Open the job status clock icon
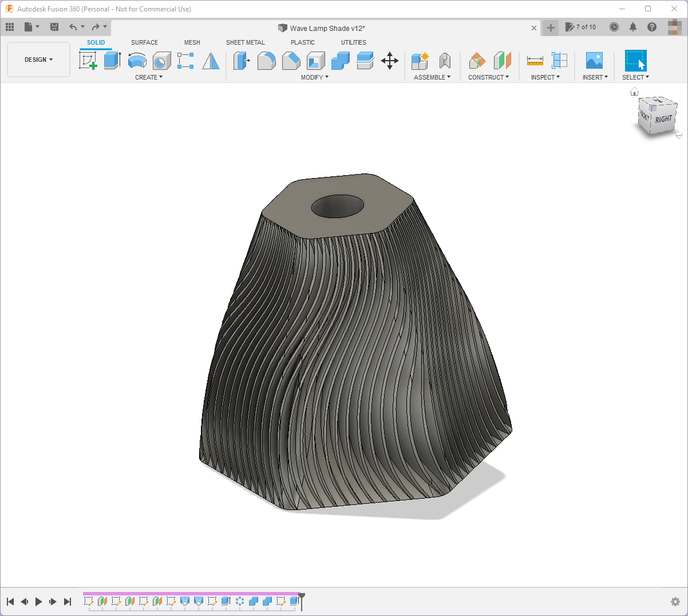Image resolution: width=688 pixels, height=616 pixels. [x=614, y=27]
